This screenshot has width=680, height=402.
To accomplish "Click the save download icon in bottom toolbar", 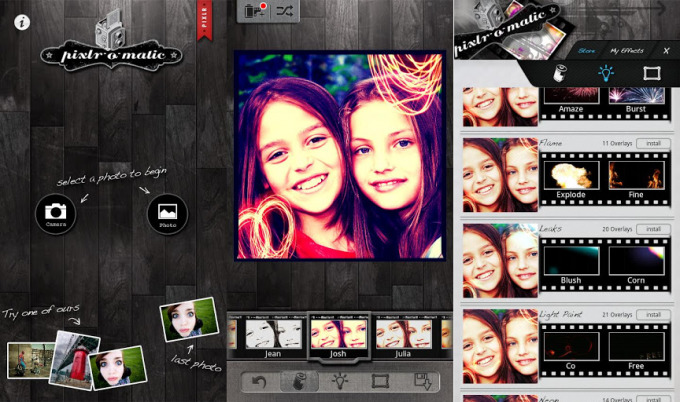I will click(420, 381).
